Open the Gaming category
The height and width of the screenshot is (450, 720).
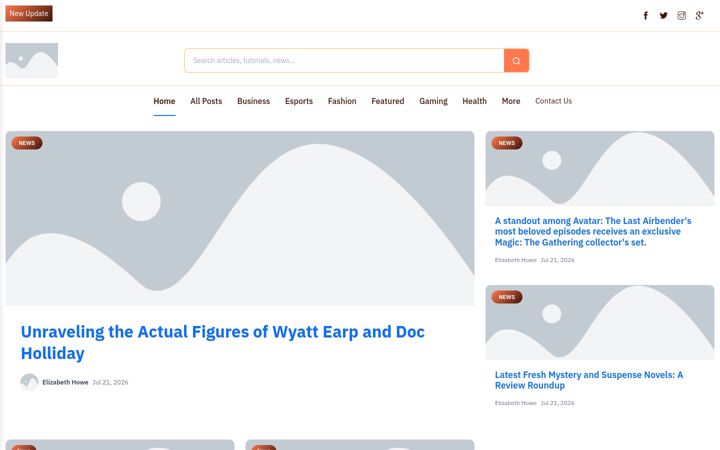coord(433,101)
